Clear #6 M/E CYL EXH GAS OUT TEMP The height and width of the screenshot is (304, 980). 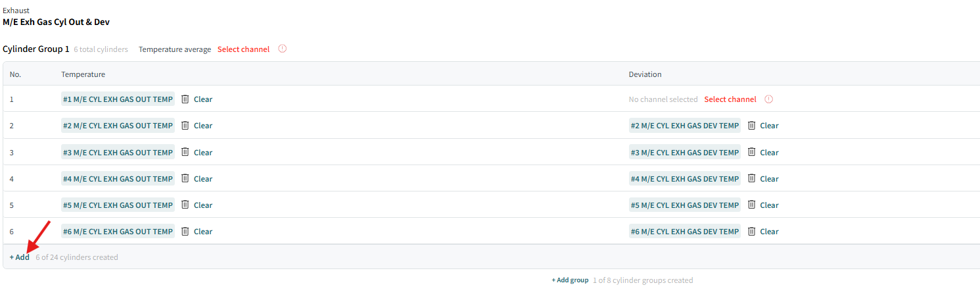(203, 231)
